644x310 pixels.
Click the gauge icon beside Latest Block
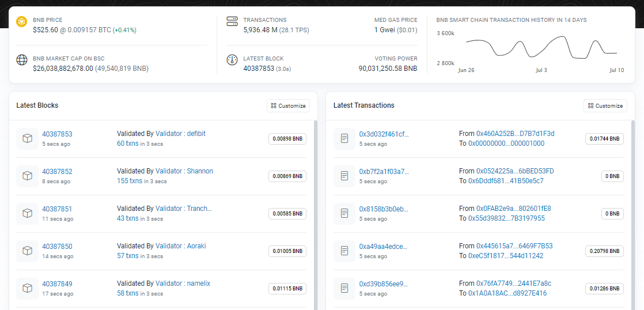click(x=233, y=60)
